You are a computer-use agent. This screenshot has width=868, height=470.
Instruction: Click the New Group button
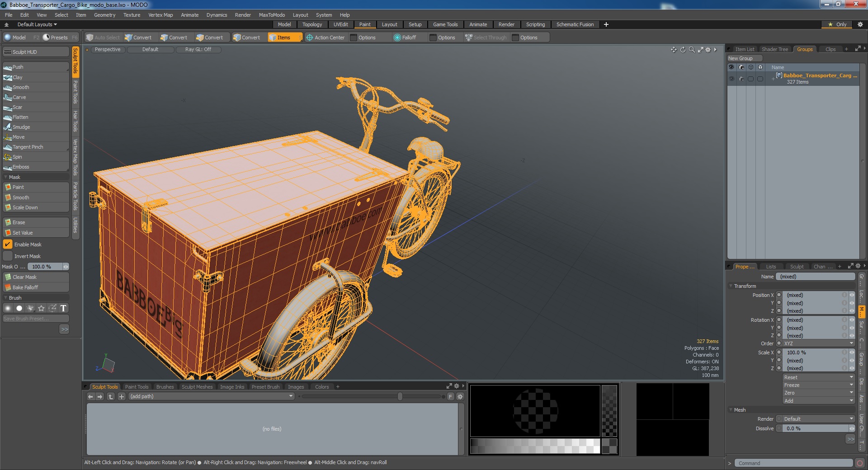point(744,58)
